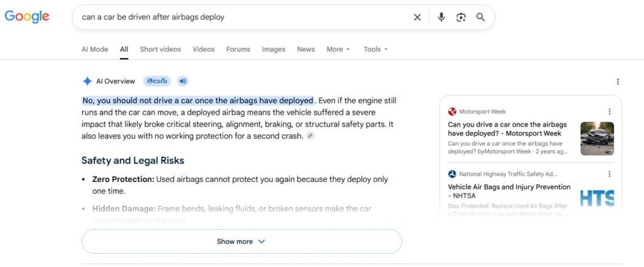Click the search box with the query text
This screenshot has width=644, height=267.
(242, 17)
